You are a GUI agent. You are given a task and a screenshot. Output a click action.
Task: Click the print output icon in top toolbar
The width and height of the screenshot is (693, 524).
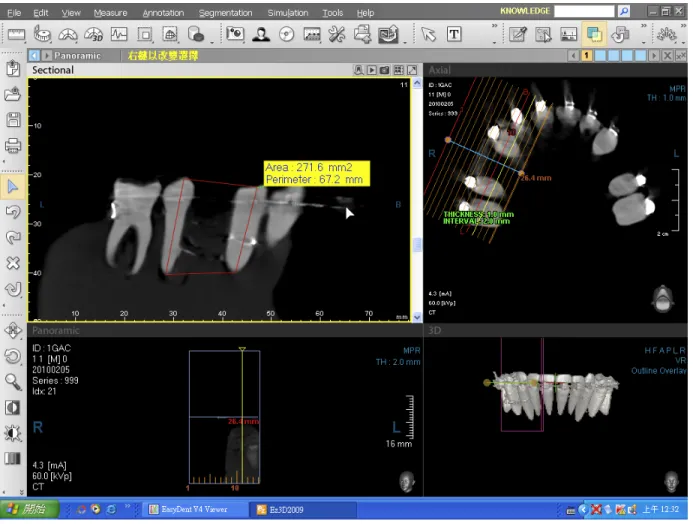[x=362, y=34]
